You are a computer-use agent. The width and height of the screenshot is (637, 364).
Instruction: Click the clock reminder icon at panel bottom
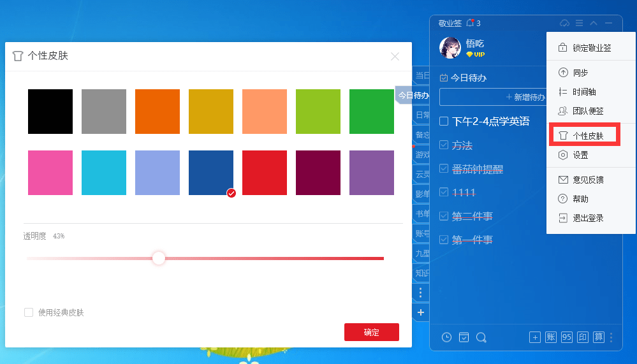click(446, 337)
